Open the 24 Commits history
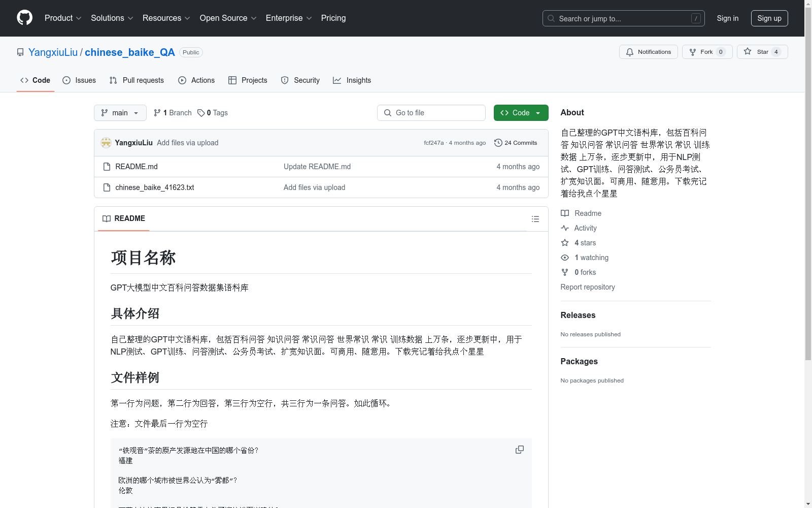The width and height of the screenshot is (812, 508). click(x=516, y=143)
